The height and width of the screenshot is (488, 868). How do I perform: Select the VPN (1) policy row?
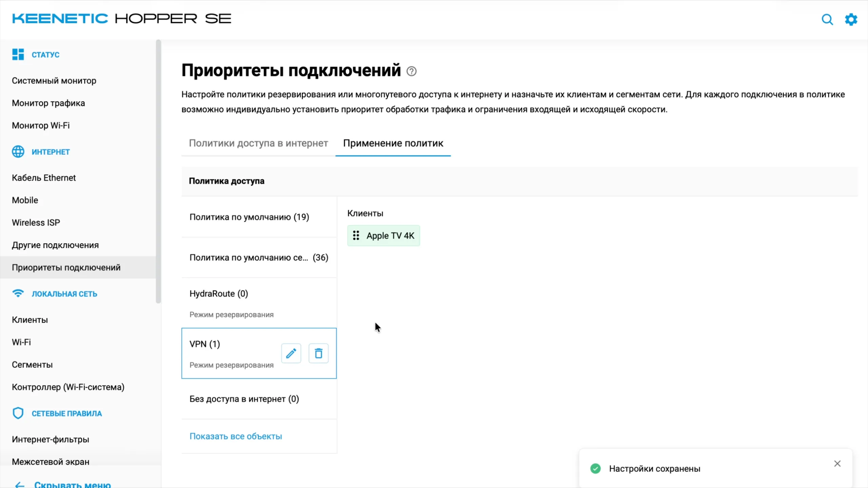[259, 353]
